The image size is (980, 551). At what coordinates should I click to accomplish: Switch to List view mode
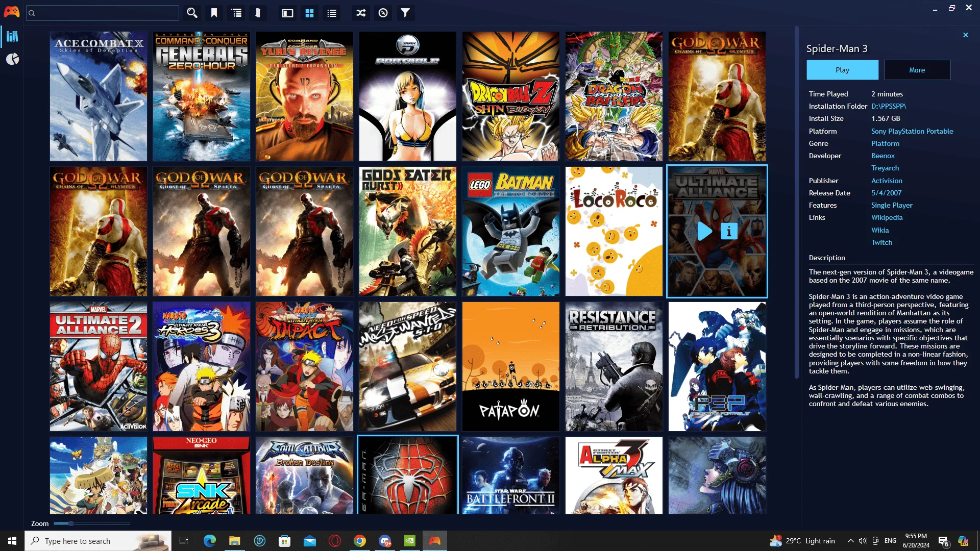tap(332, 13)
